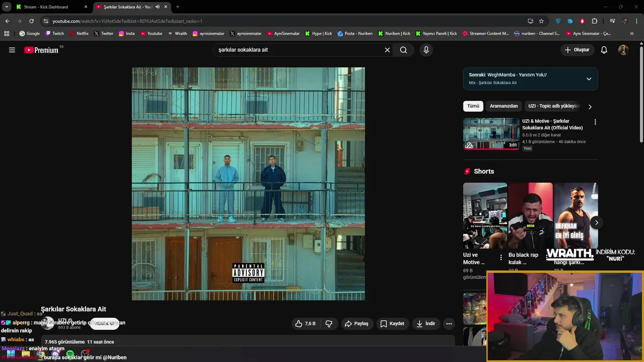
Task: Bookmark this page with the star icon
Action: (x=541, y=21)
